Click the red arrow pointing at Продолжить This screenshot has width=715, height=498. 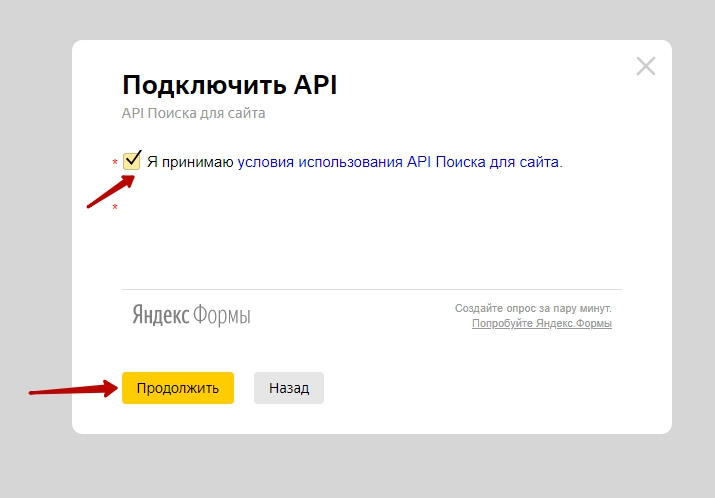[70, 389]
